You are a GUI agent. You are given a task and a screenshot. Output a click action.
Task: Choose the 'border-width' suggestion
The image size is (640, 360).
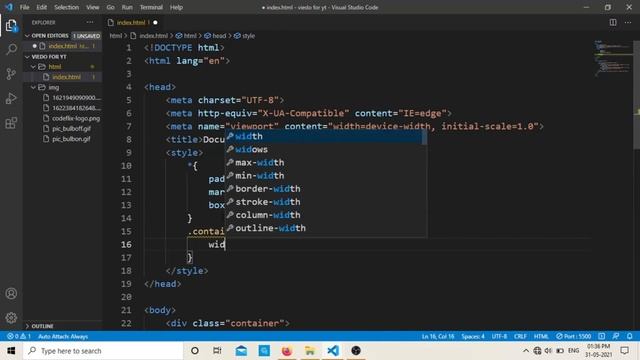pos(326,189)
